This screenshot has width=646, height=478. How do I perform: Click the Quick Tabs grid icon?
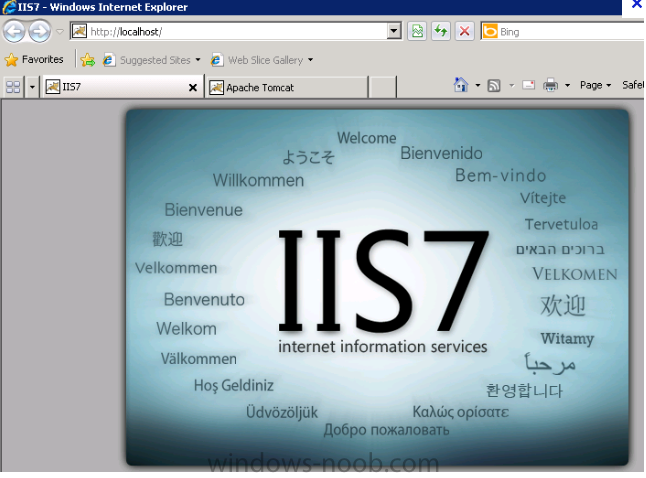point(13,87)
